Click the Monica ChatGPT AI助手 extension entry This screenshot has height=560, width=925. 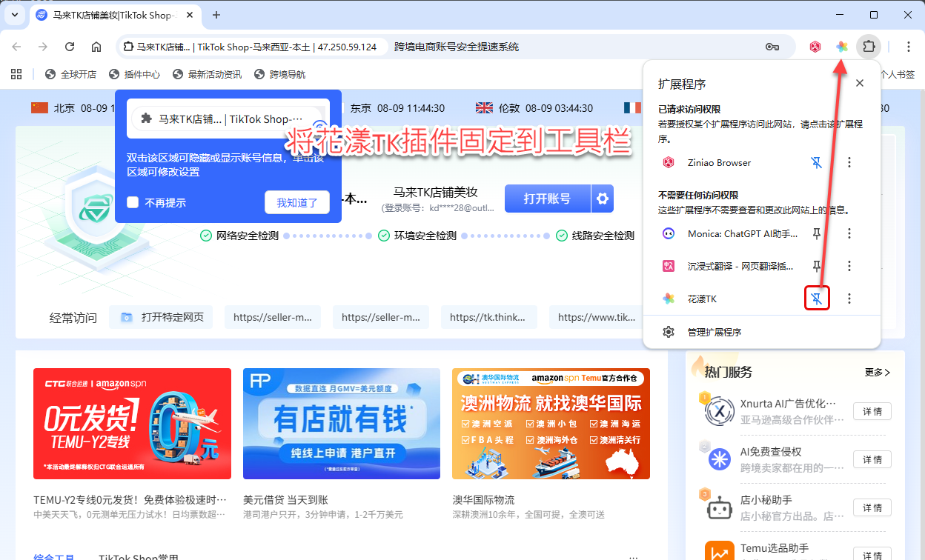coord(730,233)
